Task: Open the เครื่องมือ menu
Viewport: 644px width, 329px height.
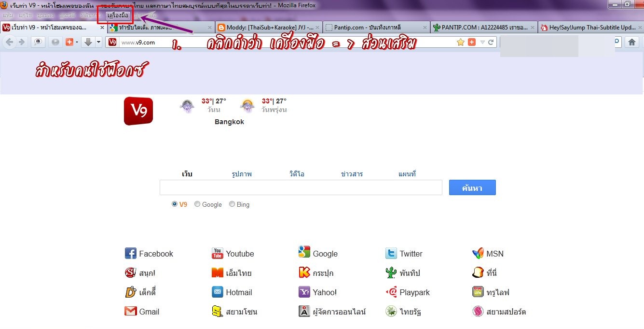Action: coord(118,15)
